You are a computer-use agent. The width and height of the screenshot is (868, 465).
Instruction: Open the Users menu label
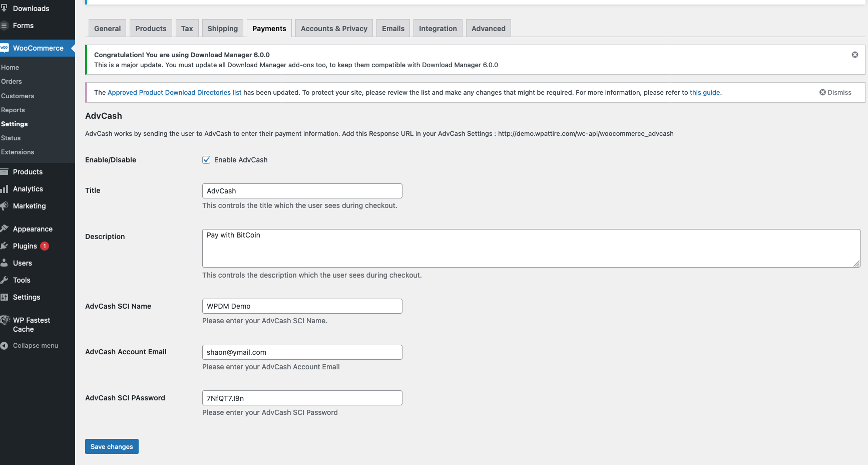pyautogui.click(x=23, y=263)
